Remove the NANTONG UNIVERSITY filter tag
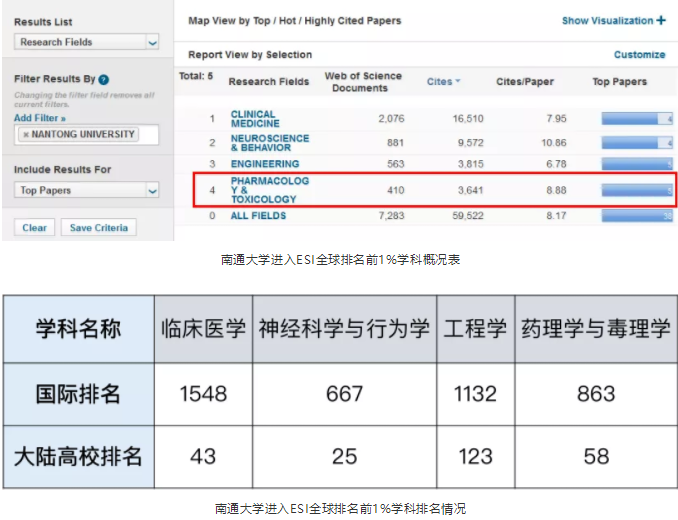678x520 pixels. pos(26,134)
